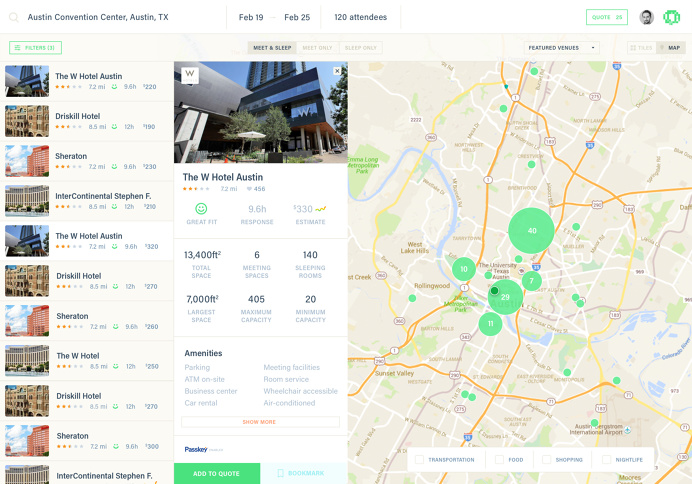Click the airport marker on map
Image resolution: width=692 pixels, height=484 pixels.
point(628,429)
